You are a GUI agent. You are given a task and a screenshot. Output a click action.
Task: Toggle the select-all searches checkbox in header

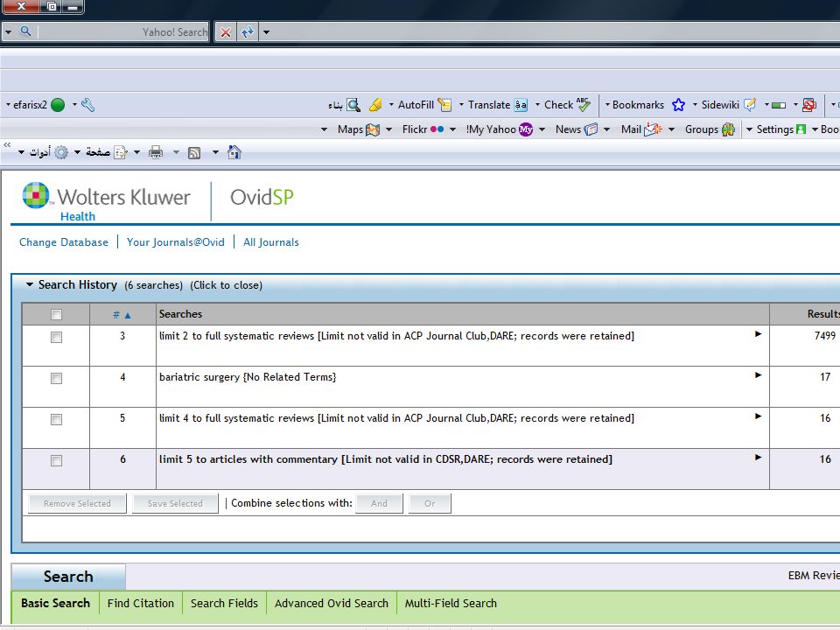56,314
